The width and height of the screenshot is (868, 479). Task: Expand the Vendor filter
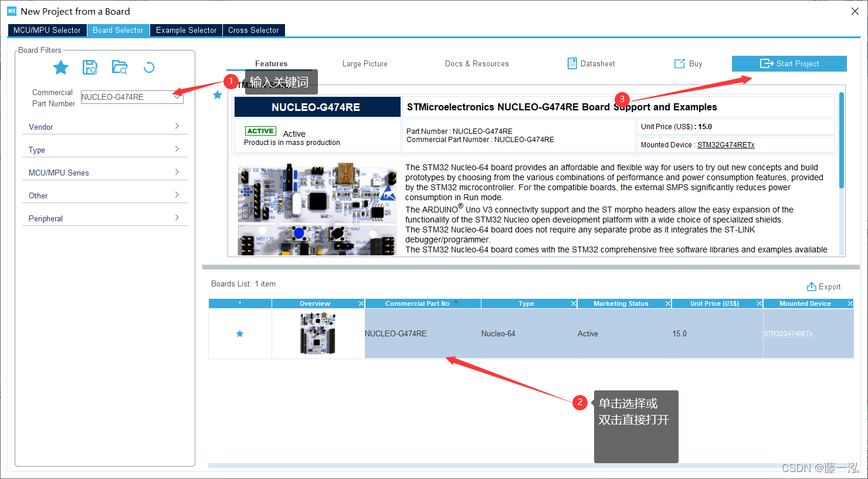point(104,127)
